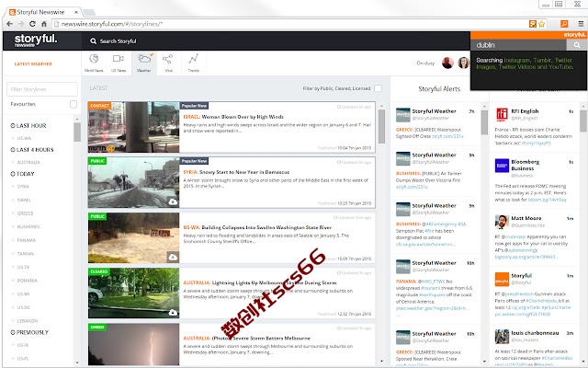Select the Weather tab
588x368 pixels.
click(144, 63)
